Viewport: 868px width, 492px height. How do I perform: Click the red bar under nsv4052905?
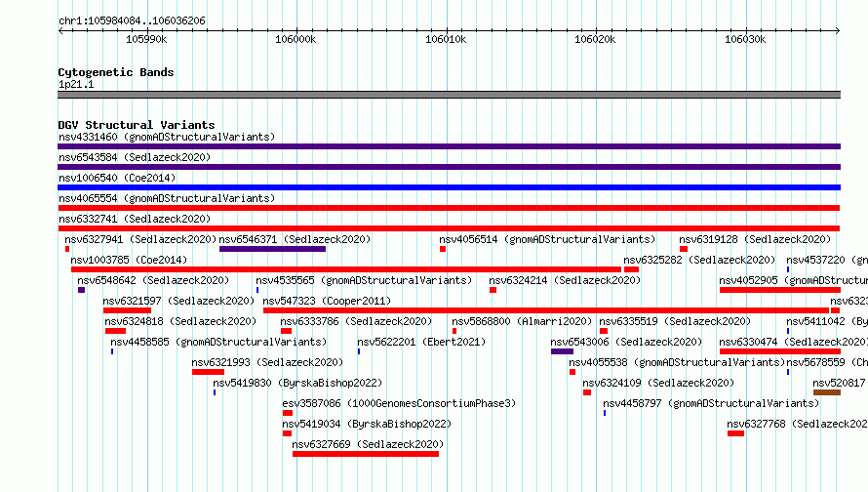click(x=780, y=290)
